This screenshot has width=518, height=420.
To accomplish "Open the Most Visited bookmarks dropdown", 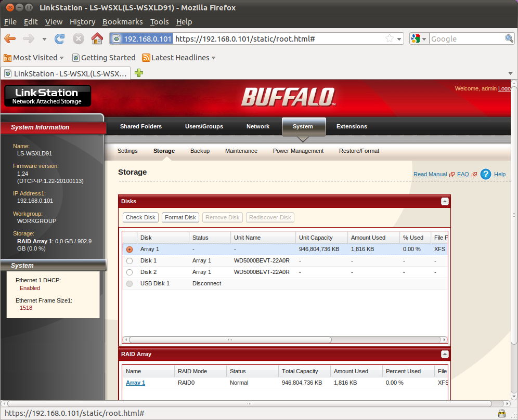I will [x=34, y=58].
